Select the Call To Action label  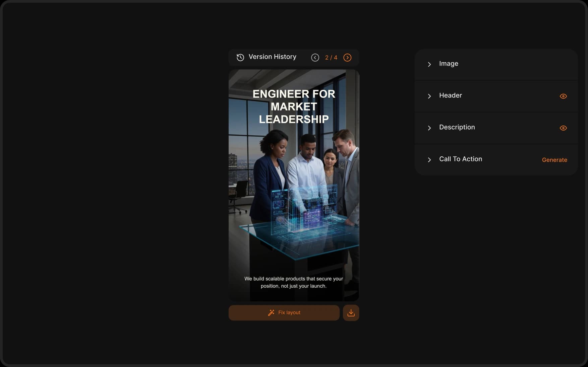coord(460,159)
